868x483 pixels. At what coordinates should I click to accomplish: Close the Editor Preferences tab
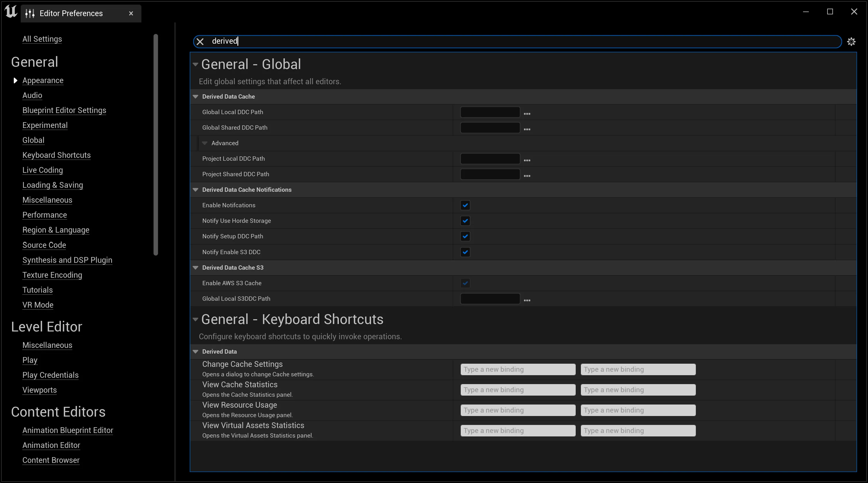coord(131,14)
